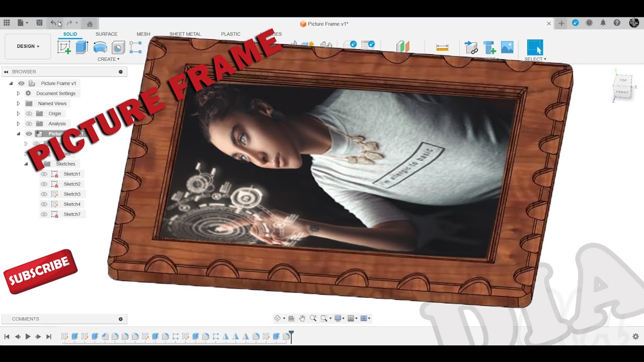The height and width of the screenshot is (362, 644).
Task: Toggle visibility eye for Sketch2
Action: [44, 184]
